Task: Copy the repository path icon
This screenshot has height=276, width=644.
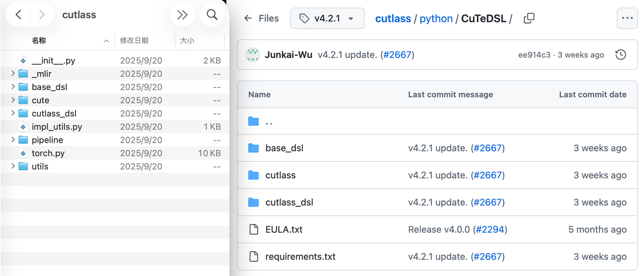Action: (529, 18)
